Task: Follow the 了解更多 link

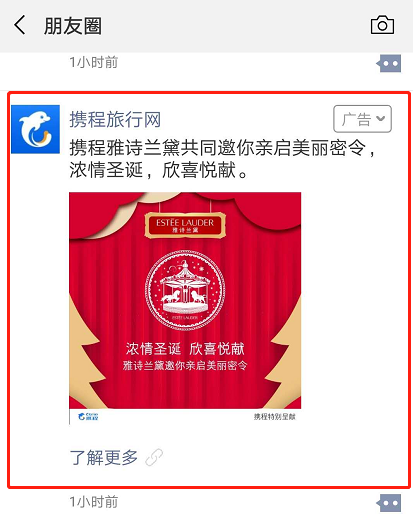Action: 104,458
